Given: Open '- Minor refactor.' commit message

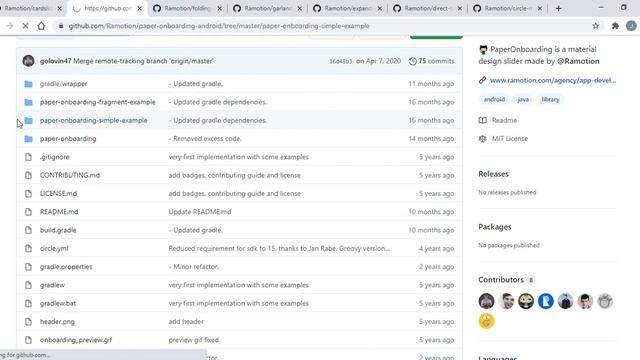Looking at the screenshot, I should coord(193,267).
